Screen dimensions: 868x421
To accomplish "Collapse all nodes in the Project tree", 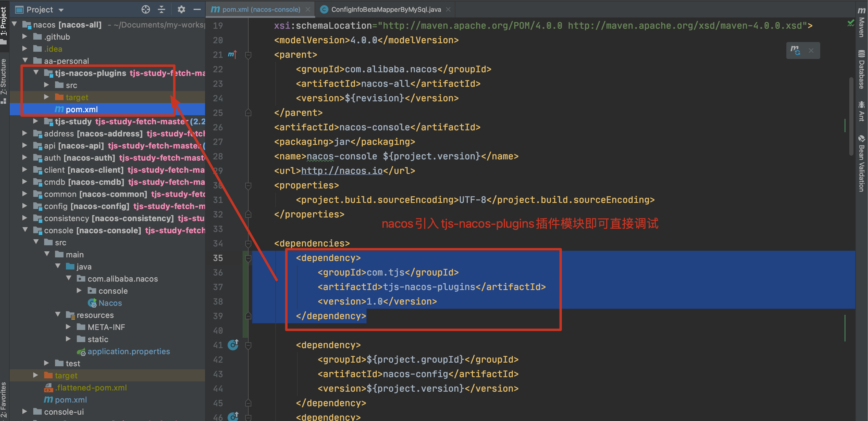I will coord(162,9).
